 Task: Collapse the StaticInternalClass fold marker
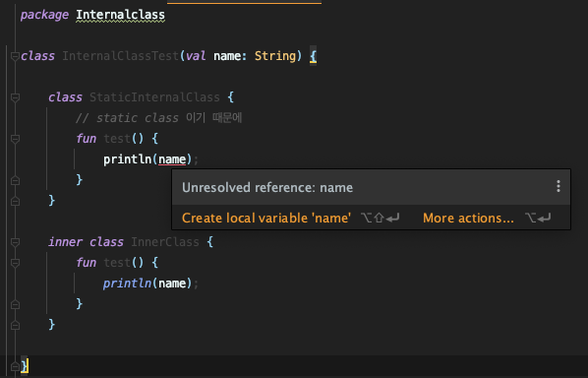(15, 97)
